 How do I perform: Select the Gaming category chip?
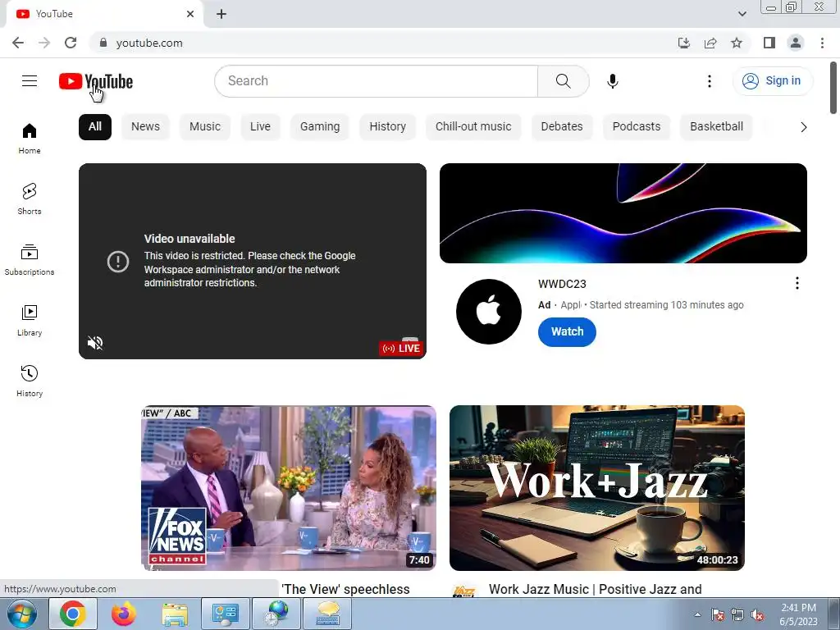pos(320,127)
